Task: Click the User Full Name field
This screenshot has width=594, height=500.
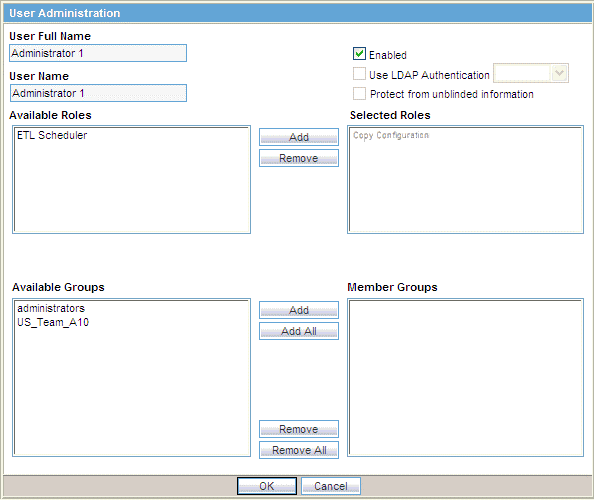Action: click(x=98, y=53)
